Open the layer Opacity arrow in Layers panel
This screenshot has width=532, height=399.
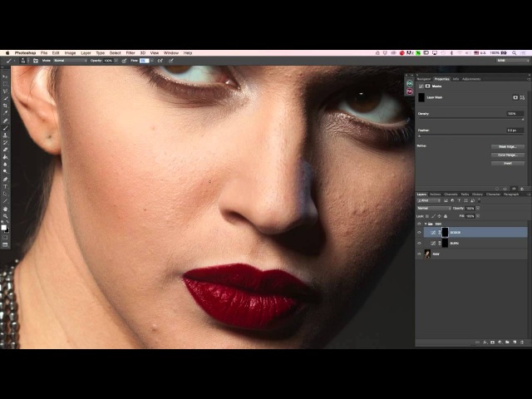pos(478,209)
